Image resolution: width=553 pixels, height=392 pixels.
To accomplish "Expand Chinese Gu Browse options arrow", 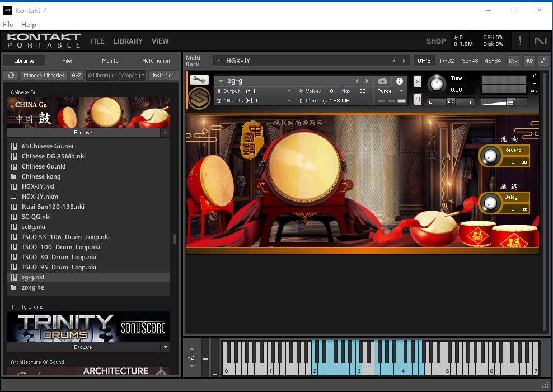I will [x=165, y=132].
